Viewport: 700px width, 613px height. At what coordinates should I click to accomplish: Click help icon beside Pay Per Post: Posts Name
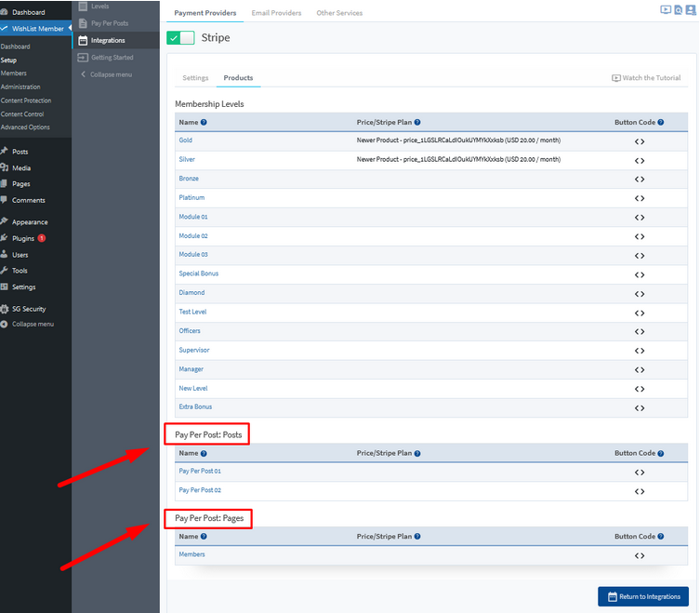204,454
